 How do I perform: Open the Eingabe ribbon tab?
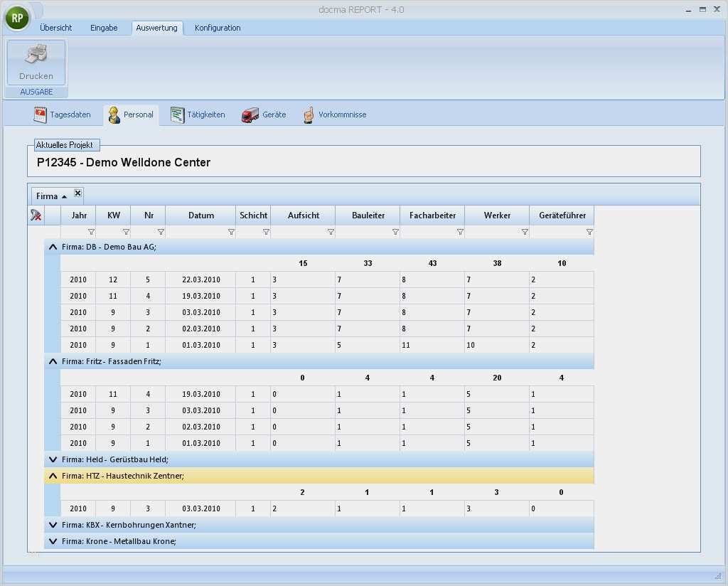[104, 28]
